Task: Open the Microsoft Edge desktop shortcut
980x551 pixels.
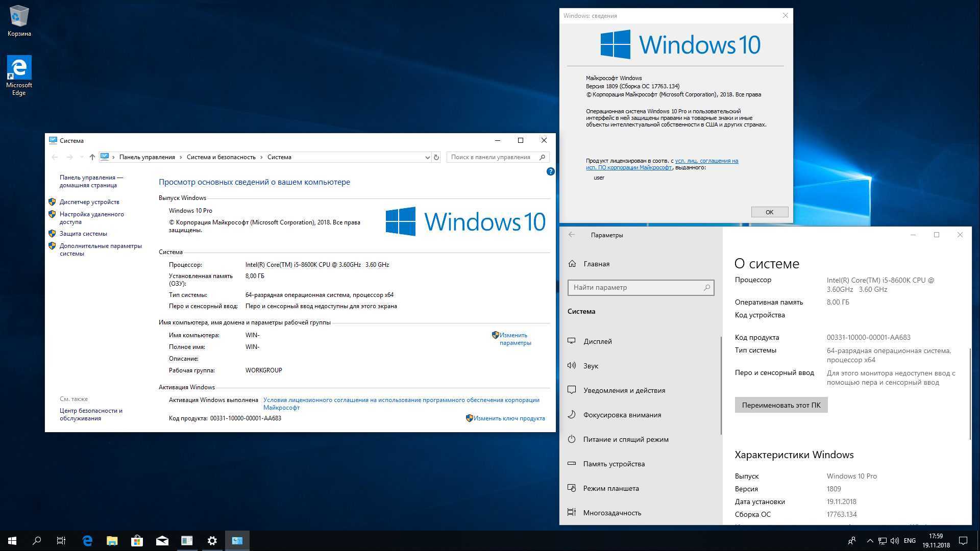Action: (x=19, y=76)
